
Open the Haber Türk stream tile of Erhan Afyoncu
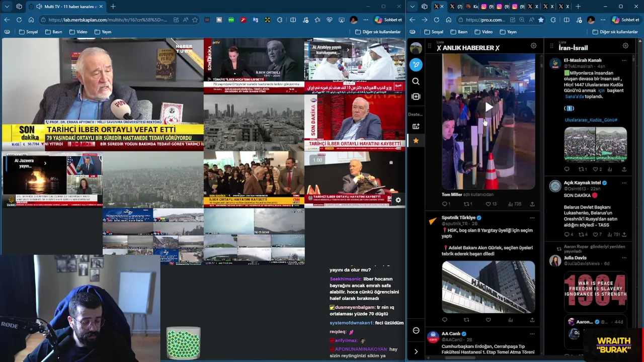coord(103,95)
